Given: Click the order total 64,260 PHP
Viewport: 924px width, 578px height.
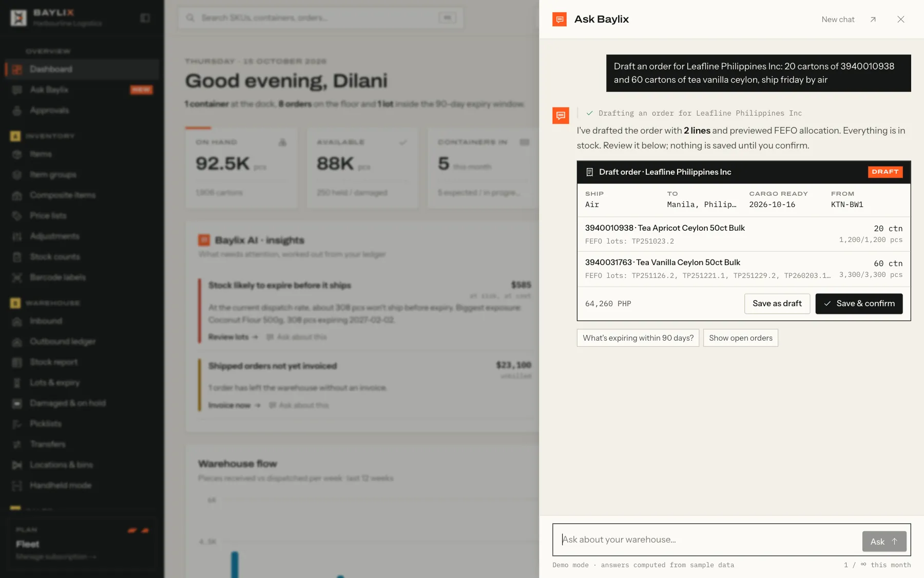Looking at the screenshot, I should coord(608,304).
